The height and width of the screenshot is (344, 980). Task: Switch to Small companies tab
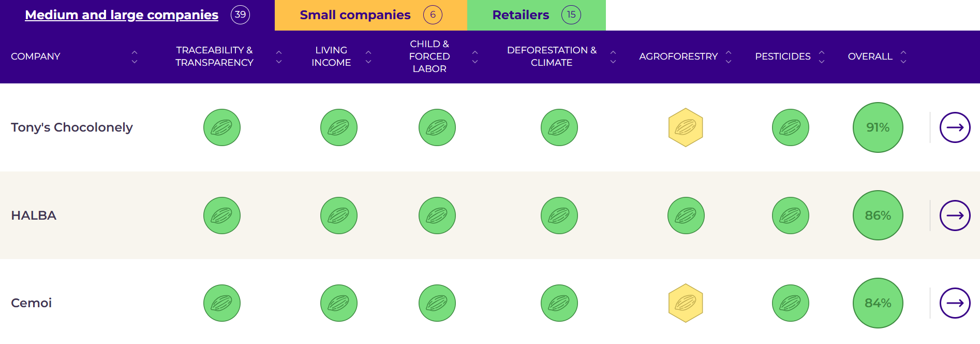click(x=370, y=15)
